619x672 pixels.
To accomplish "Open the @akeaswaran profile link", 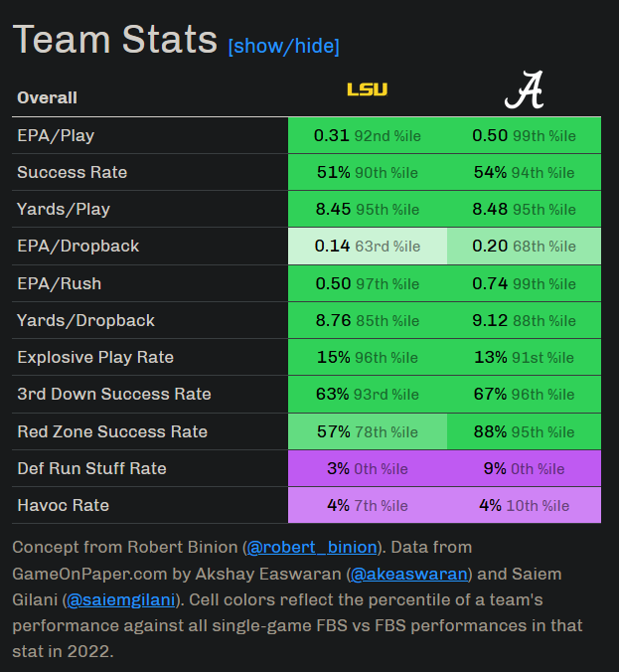I will pos(408,574).
